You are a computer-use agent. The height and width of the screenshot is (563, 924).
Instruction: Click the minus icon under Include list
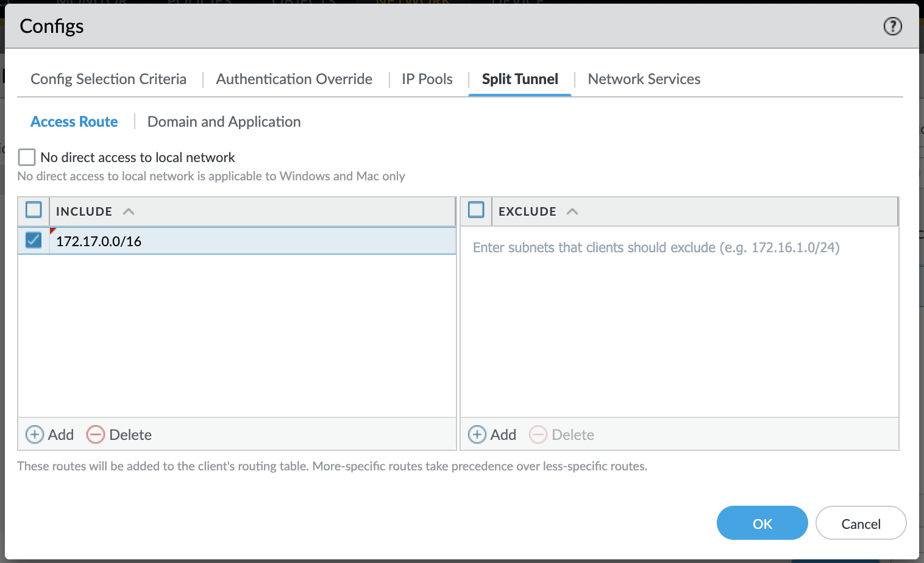(x=96, y=434)
